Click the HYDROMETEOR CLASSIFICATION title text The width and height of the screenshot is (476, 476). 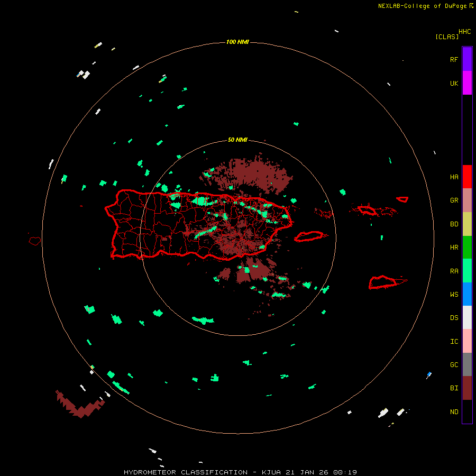tap(186, 472)
